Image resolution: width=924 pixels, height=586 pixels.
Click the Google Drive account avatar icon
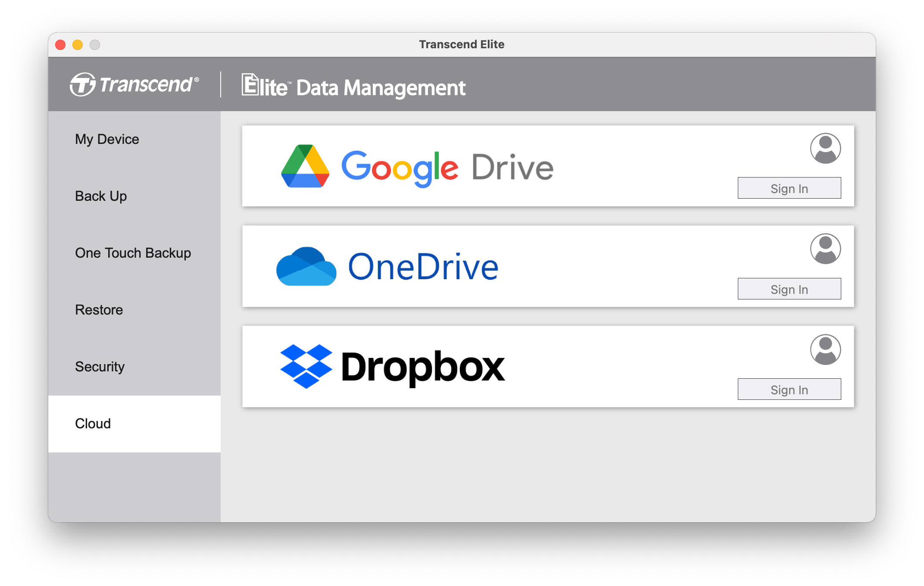(x=825, y=149)
